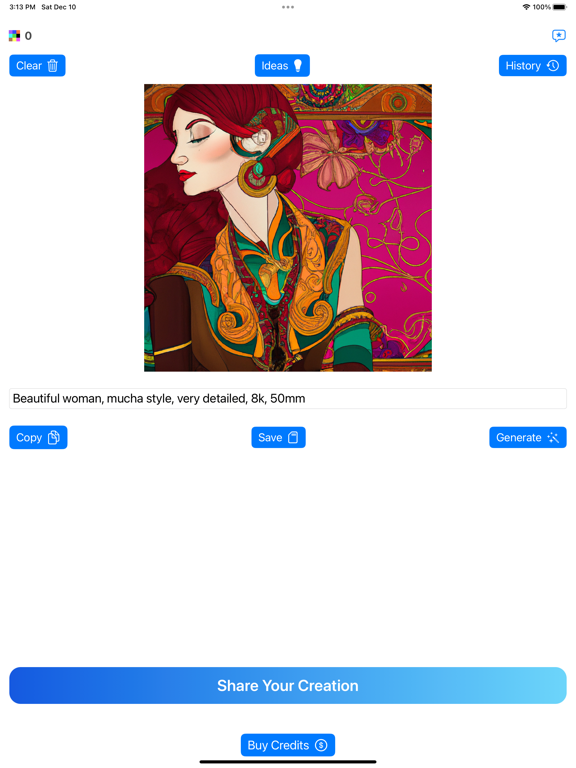Click the home indicator bar at bottom
576x768 pixels.
(288, 762)
